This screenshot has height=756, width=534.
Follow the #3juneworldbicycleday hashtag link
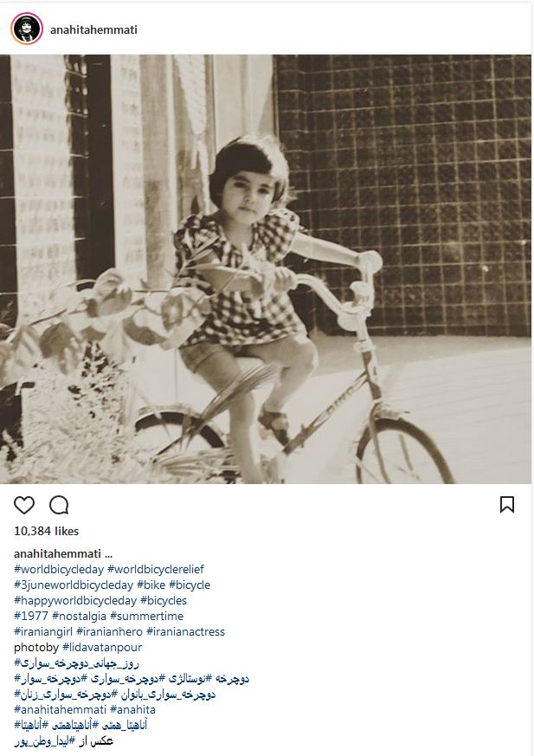(74, 585)
